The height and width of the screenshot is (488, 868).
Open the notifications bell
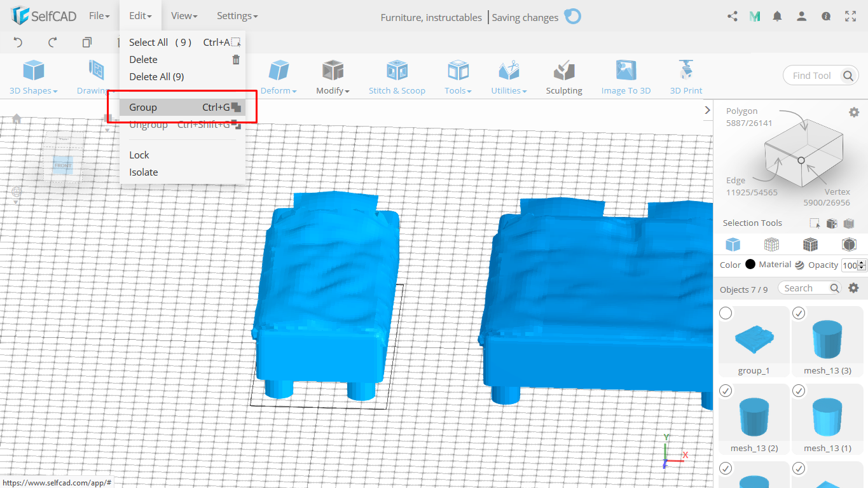point(777,17)
